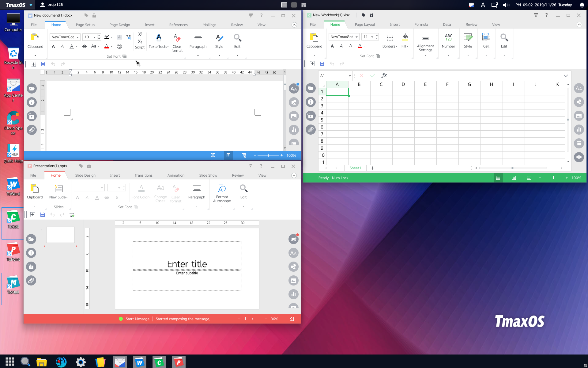The width and height of the screenshot is (588, 368).
Task: Open the Name Box dropdown at A1
Action: pyautogui.click(x=349, y=76)
